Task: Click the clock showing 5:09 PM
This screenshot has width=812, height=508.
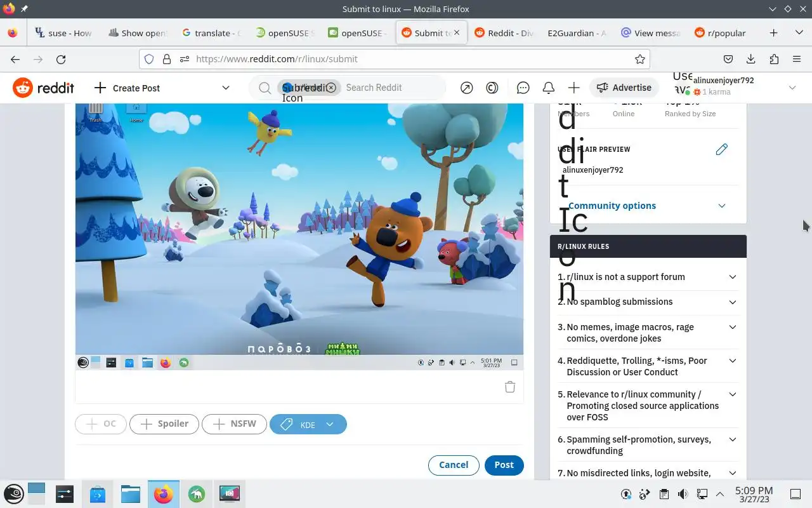Action: point(754,494)
